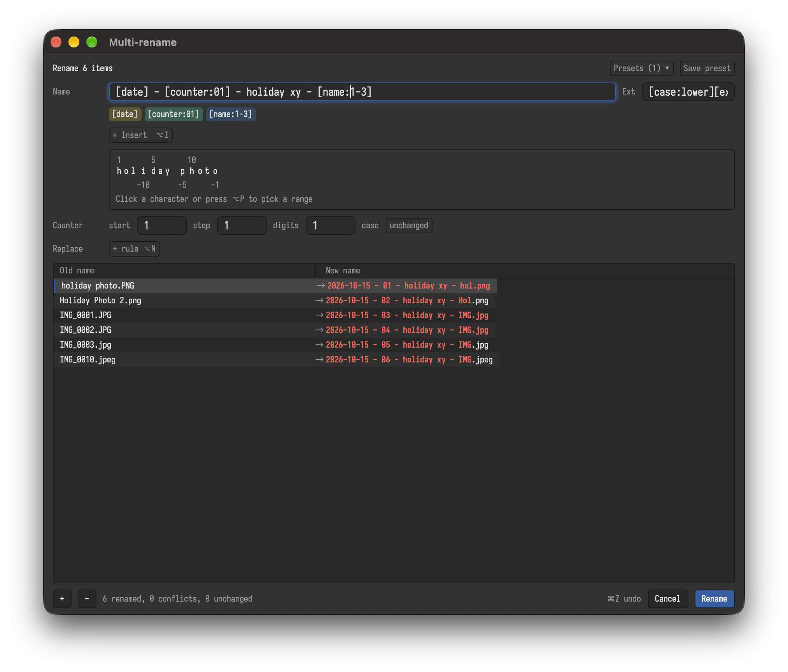
Task: Click the arrow icon in the IMG_0001.JPG row
Action: (319, 315)
